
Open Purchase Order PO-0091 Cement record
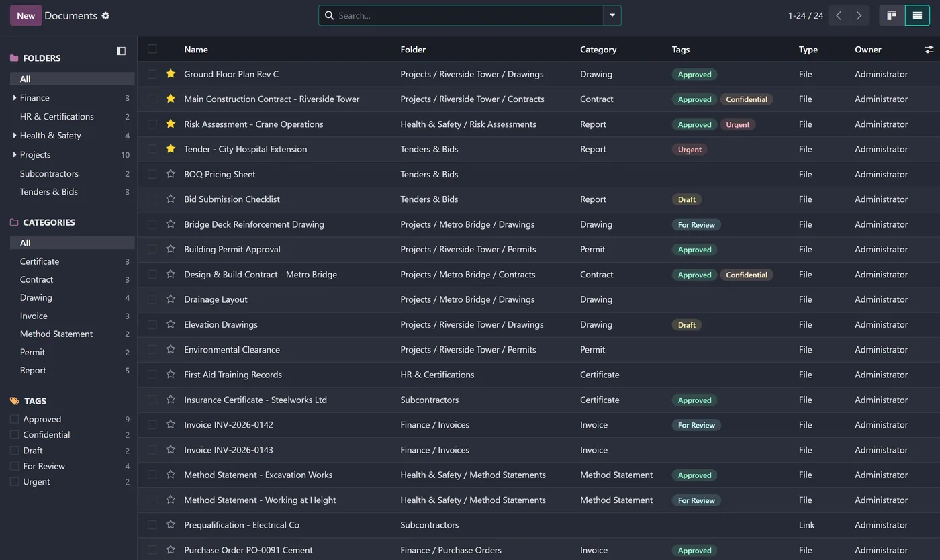[248, 550]
